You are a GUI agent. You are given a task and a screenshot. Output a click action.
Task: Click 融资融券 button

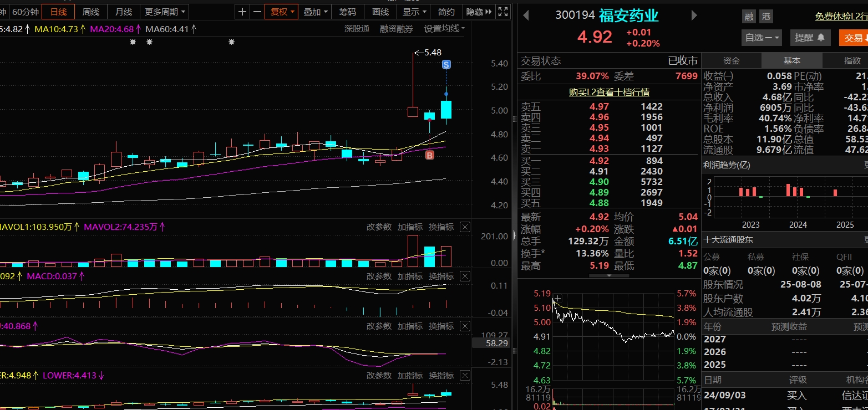[x=397, y=28]
